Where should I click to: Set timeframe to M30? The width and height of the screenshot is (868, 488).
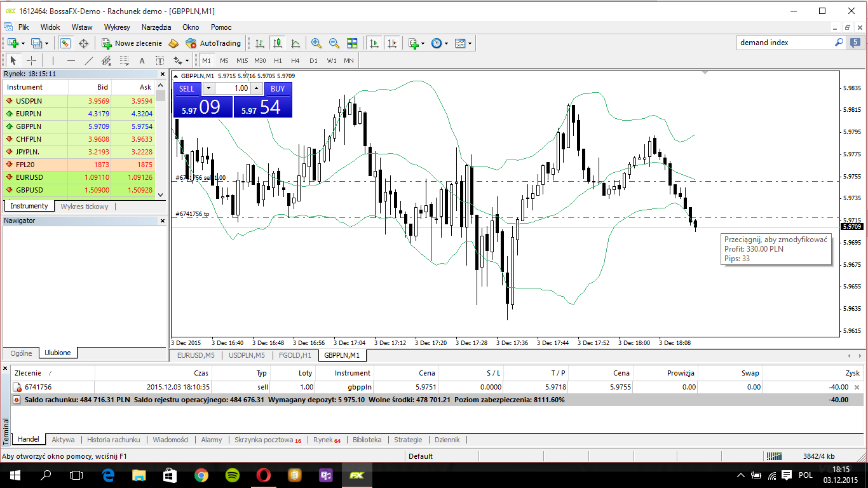260,60
